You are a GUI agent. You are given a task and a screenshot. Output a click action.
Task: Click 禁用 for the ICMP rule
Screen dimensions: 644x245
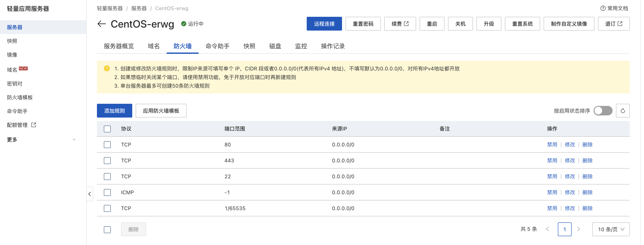click(552, 192)
